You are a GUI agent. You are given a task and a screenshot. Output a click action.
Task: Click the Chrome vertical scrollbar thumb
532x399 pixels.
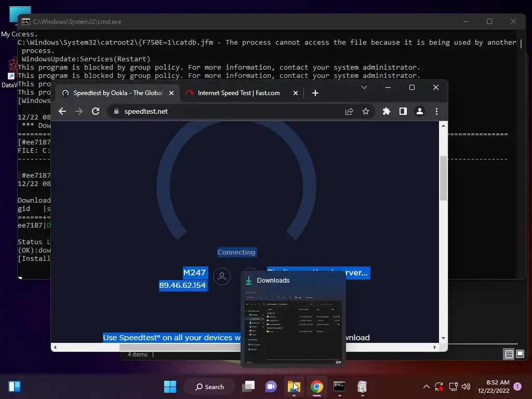[444, 178]
